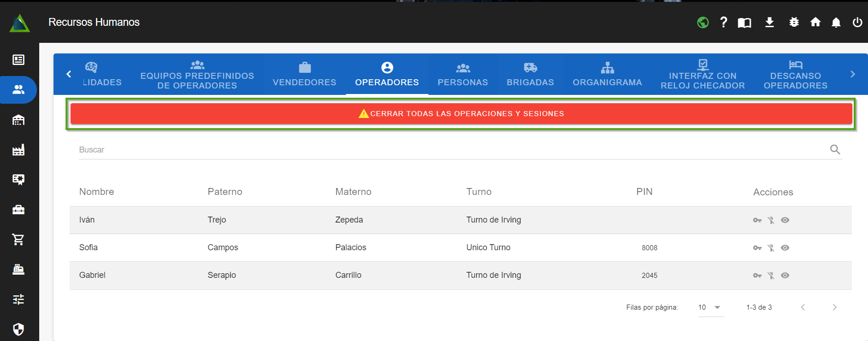Open the help question mark icon
Viewport: 868px width, 341px height.
point(724,22)
